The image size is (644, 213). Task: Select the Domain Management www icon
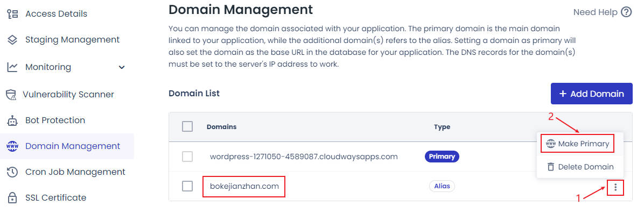[x=13, y=146]
